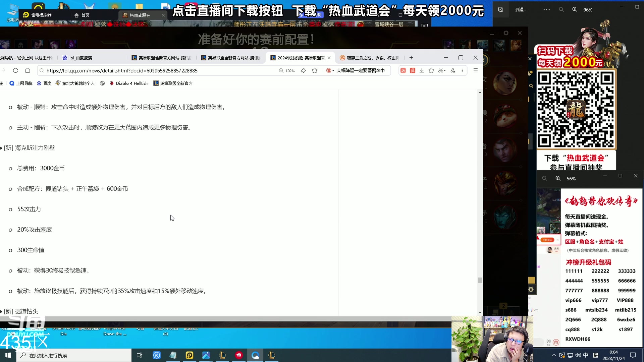Switch to the 破碎王后之冕 tab

[x=369, y=58]
